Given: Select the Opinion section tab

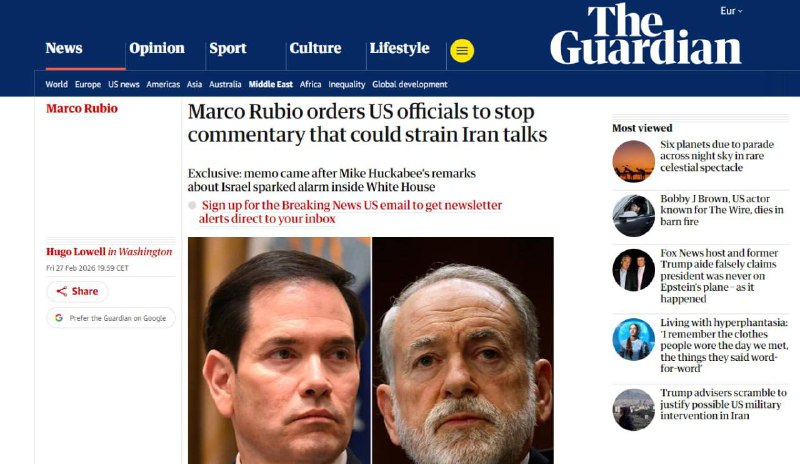Looking at the screenshot, I should tap(157, 48).
